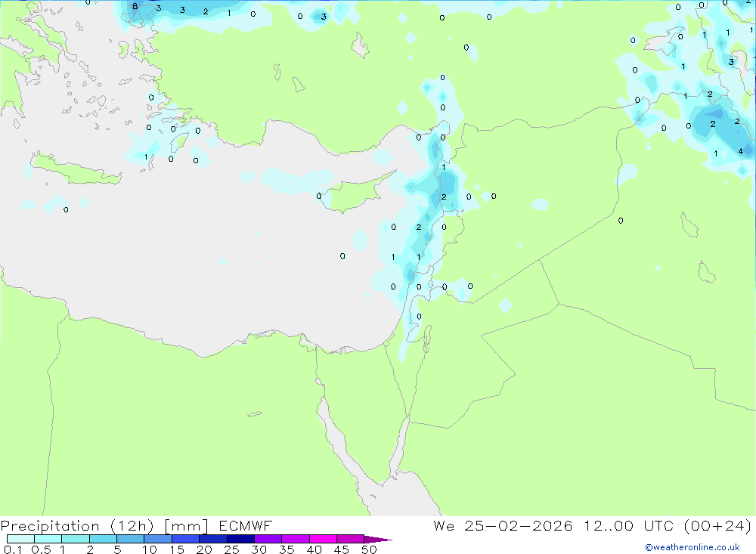Click the 20–25 mm dark blue swatch
Image resolution: width=756 pixels, height=554 pixels.
pos(213,539)
